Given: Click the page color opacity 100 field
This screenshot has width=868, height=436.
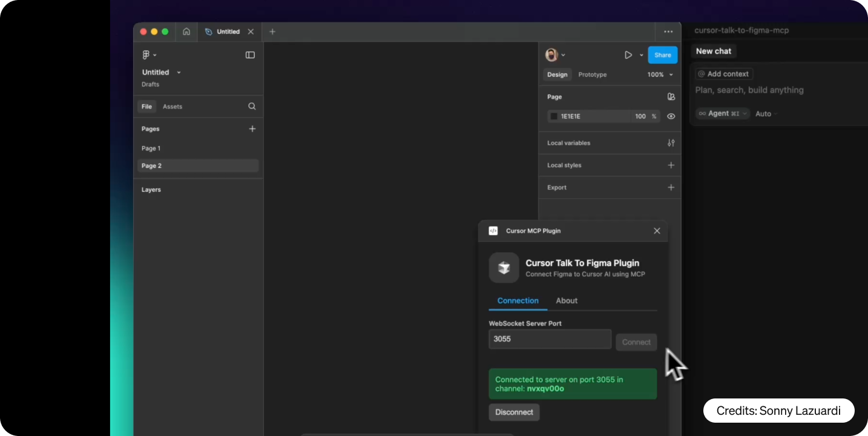Looking at the screenshot, I should (x=640, y=116).
